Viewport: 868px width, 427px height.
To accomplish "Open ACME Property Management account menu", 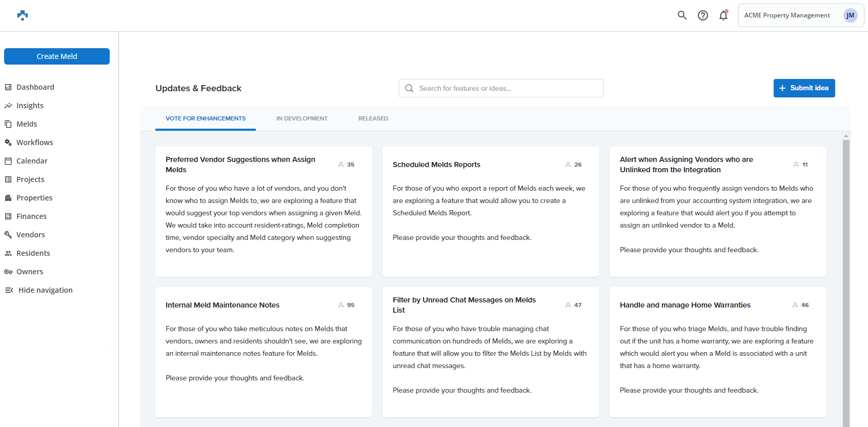I will [x=786, y=15].
